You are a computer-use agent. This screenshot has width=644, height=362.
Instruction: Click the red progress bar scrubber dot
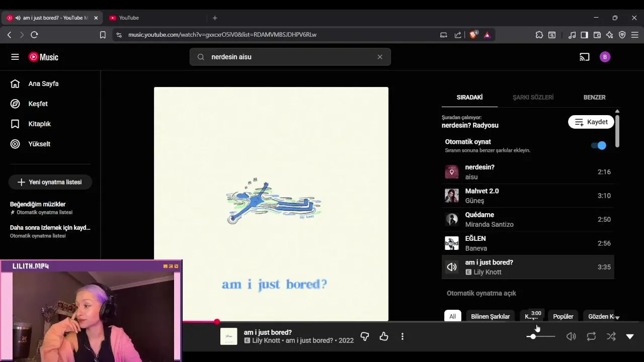pyautogui.click(x=217, y=322)
